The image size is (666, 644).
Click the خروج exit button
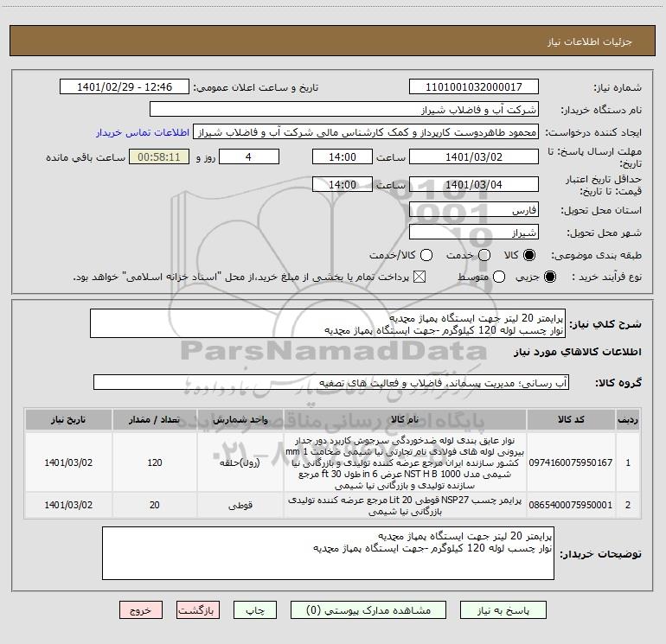141,610
